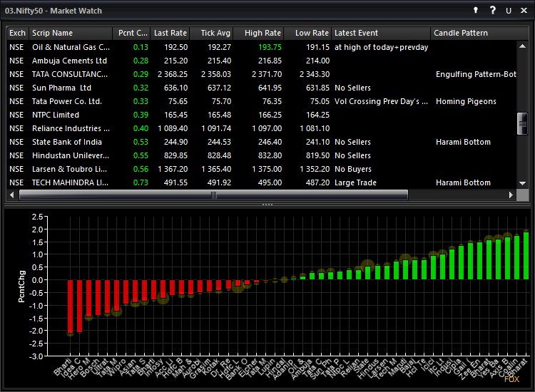Screen dimensions: 535x392
Task: Select the TECH MAHINDRA LI... row
Action: 261,182
